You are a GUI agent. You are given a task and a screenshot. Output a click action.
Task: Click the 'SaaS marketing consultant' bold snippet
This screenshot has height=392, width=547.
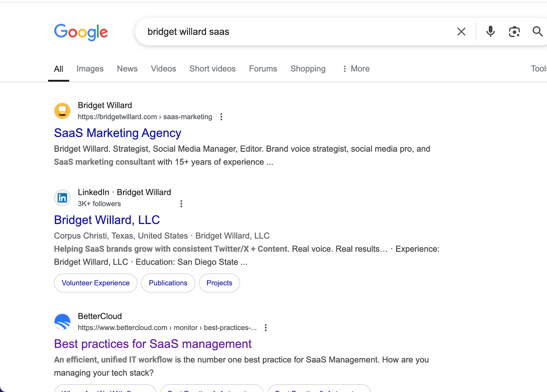pos(105,162)
